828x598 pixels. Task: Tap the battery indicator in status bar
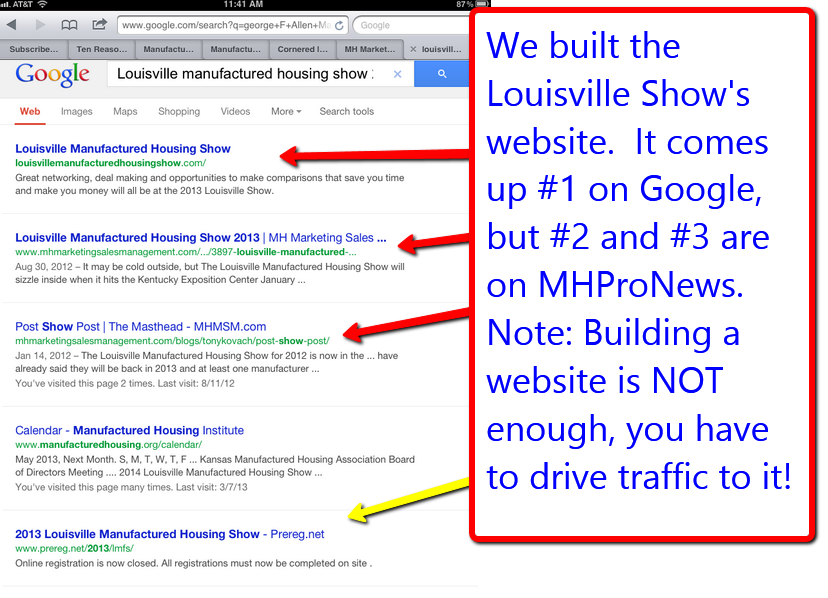[x=472, y=4]
